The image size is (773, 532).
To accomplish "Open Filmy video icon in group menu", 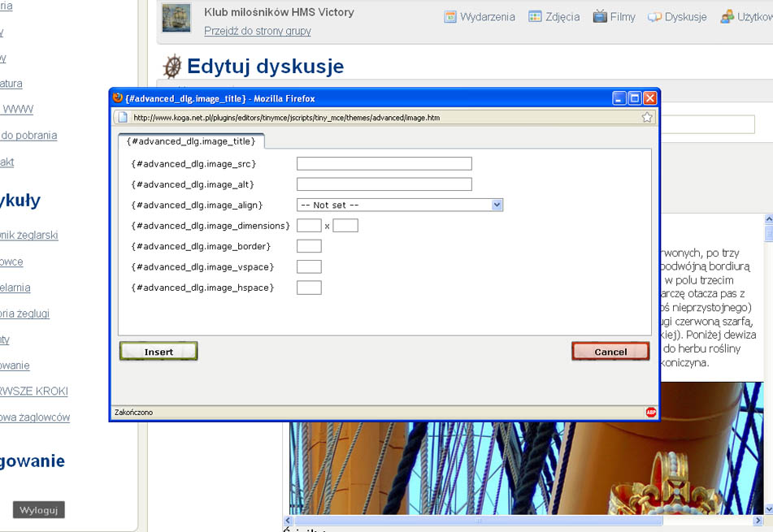I will coord(600,16).
